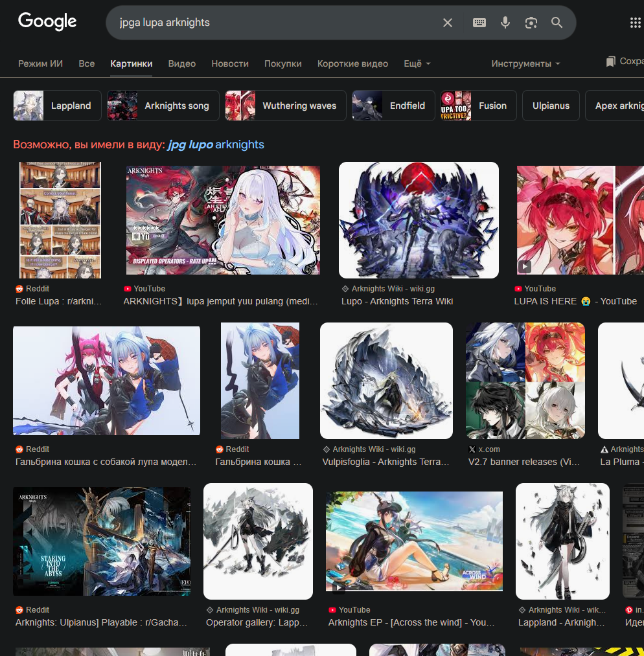644x656 pixels.
Task: Select the Wuthering waves filter chip
Action: [286, 106]
